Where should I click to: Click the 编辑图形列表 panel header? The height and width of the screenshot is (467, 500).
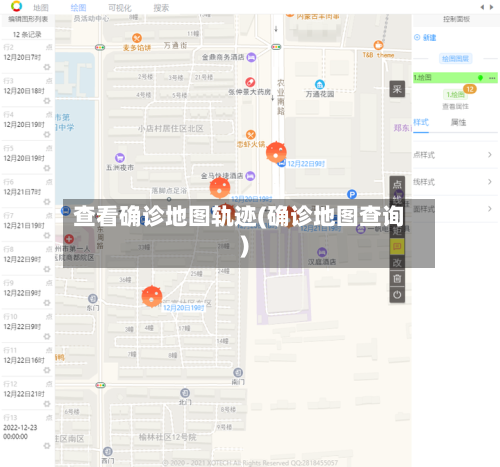(x=28, y=19)
